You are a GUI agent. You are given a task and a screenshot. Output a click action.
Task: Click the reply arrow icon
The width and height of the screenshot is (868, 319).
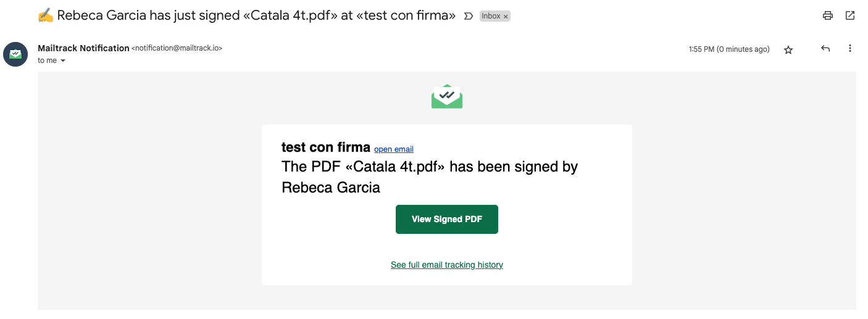pos(825,49)
